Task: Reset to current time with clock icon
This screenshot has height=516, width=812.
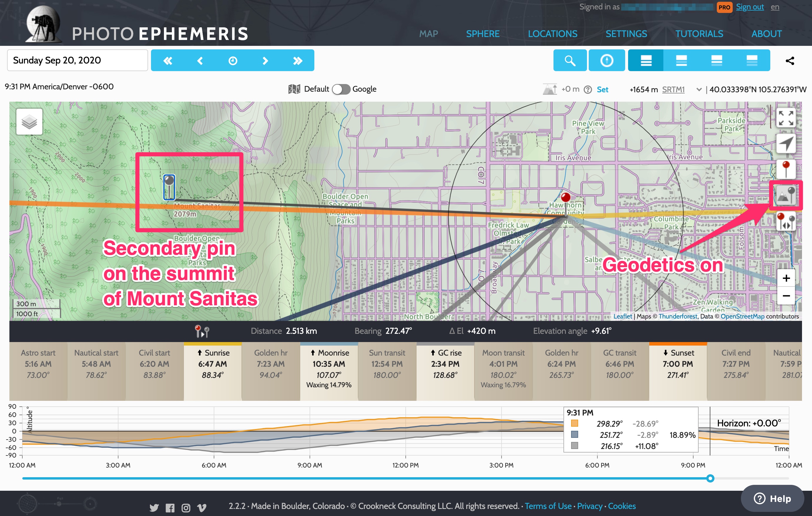Action: coord(233,60)
